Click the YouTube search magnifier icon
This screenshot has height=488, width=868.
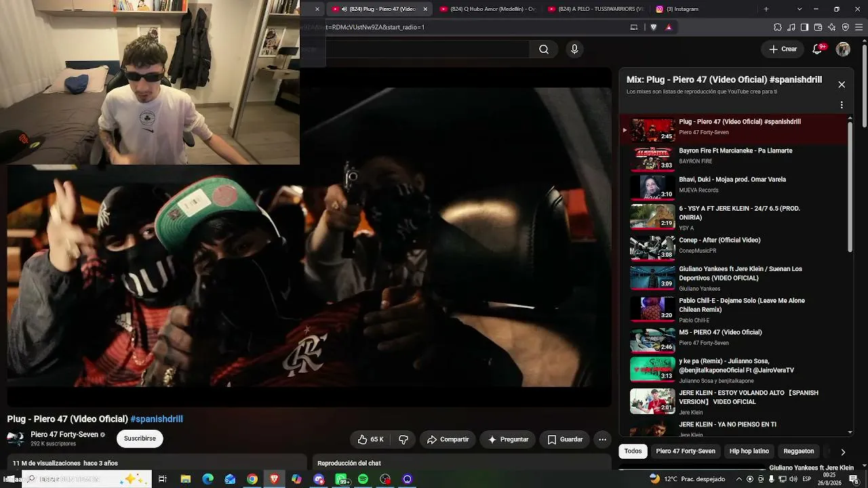[544, 49]
